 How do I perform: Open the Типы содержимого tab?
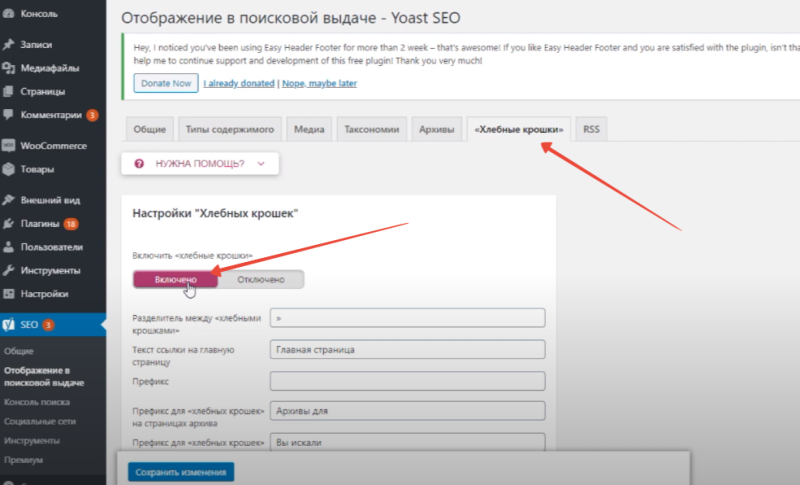(230, 130)
